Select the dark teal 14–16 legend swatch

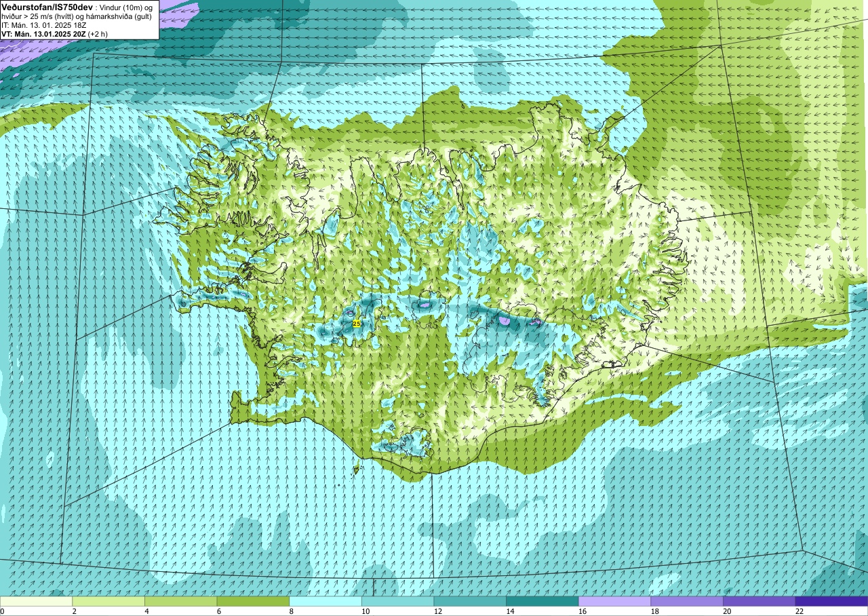542,601
